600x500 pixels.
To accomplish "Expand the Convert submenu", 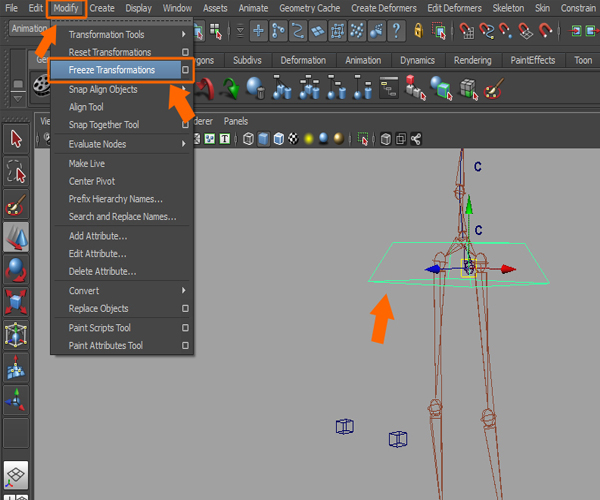I will [x=184, y=290].
